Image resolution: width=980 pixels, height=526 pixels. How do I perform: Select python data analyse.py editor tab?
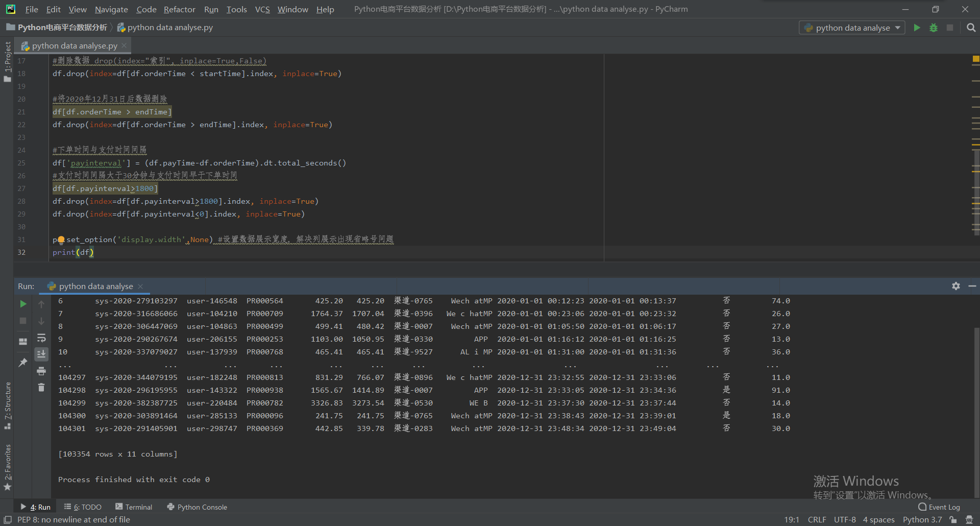coord(74,45)
